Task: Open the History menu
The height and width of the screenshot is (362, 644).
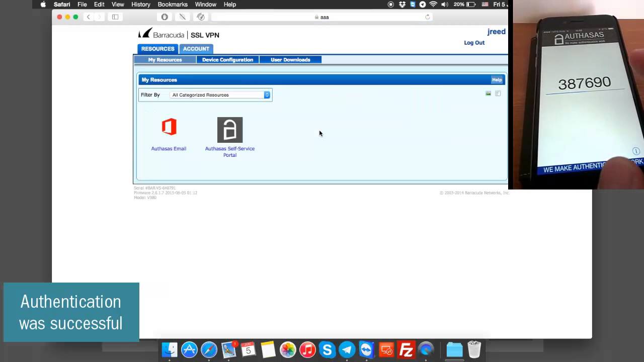Action: (x=141, y=5)
